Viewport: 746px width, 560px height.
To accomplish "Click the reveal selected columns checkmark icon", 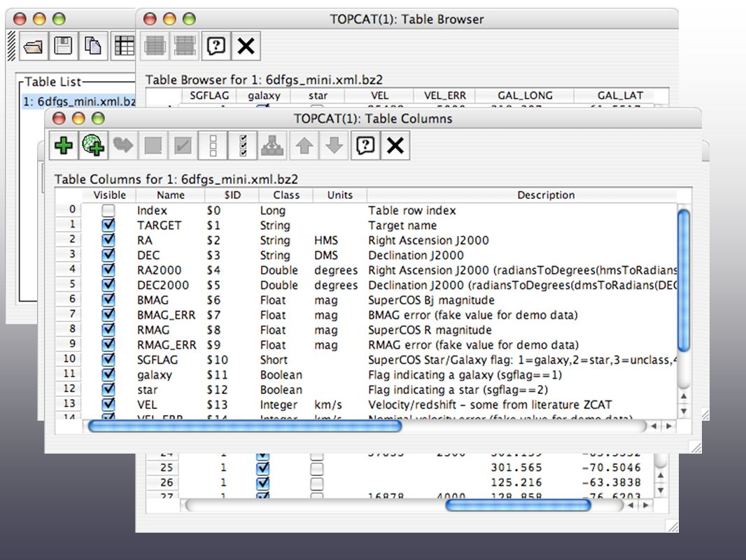I will click(183, 146).
